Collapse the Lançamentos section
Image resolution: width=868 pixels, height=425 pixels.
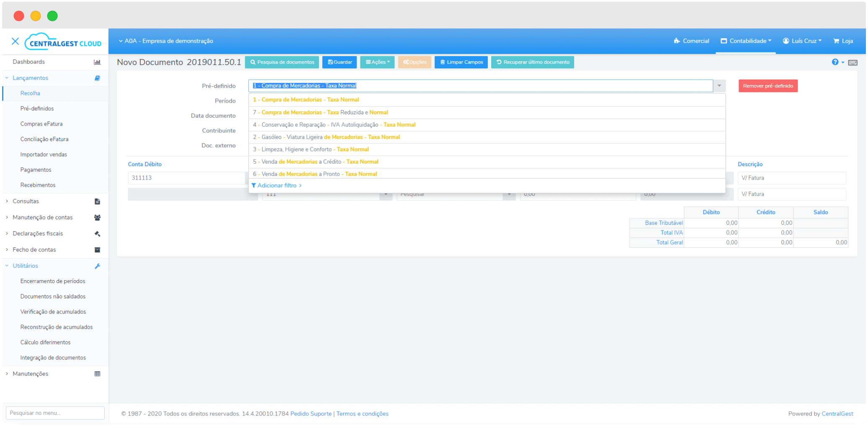pyautogui.click(x=7, y=78)
